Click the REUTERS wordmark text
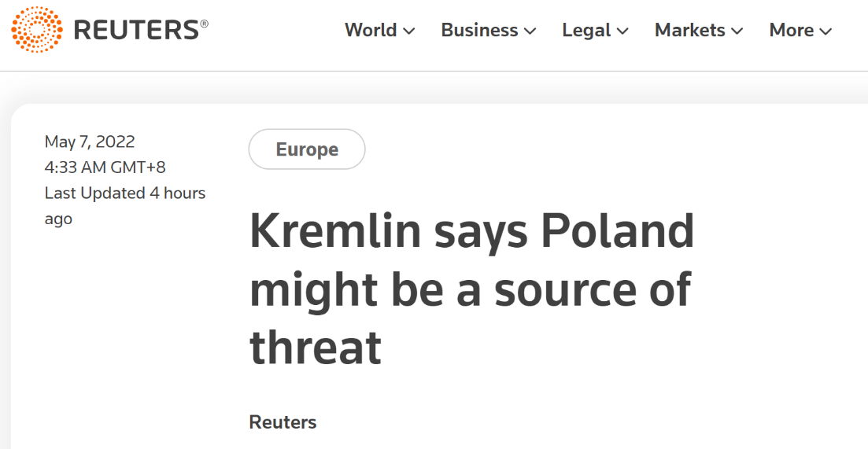Image resolution: width=868 pixels, height=449 pixels. [136, 30]
